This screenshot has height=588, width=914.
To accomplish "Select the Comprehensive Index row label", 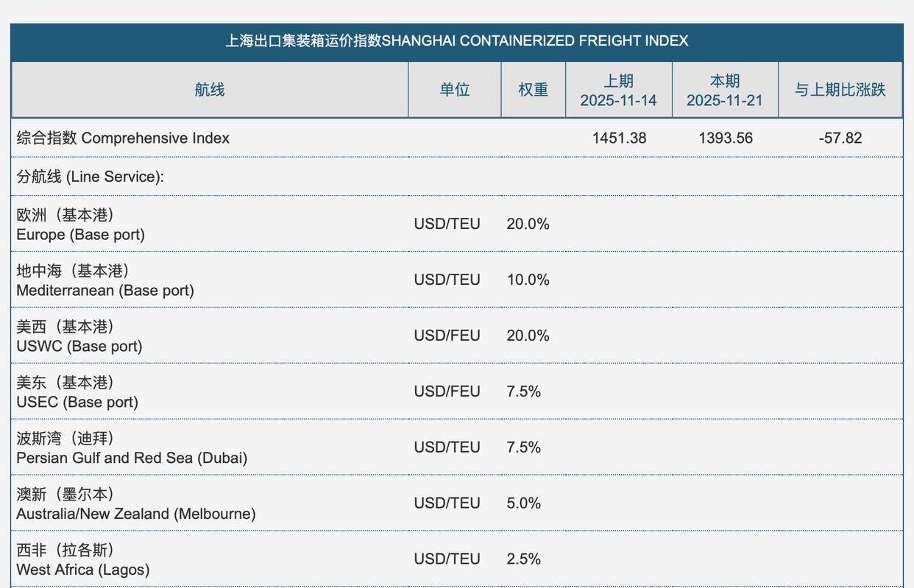I will pyautogui.click(x=123, y=138).
